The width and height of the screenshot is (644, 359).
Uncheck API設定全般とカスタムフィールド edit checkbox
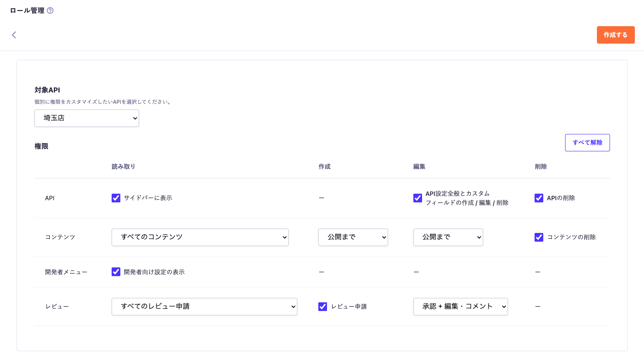pyautogui.click(x=418, y=198)
